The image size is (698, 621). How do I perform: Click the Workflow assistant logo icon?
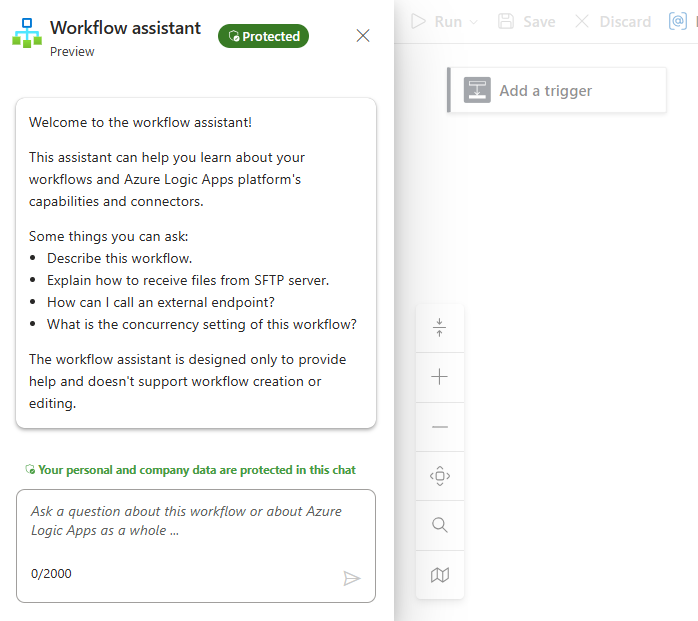(x=27, y=33)
